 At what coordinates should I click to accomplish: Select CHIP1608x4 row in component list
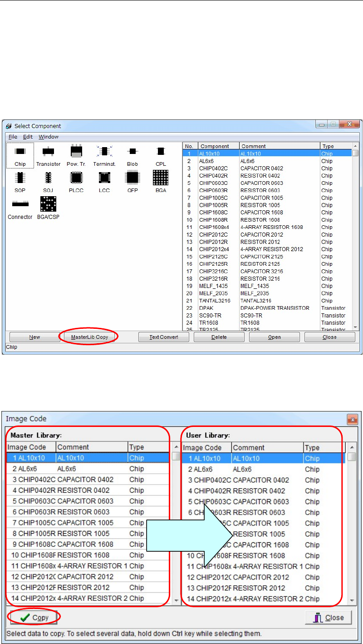tap(268, 227)
